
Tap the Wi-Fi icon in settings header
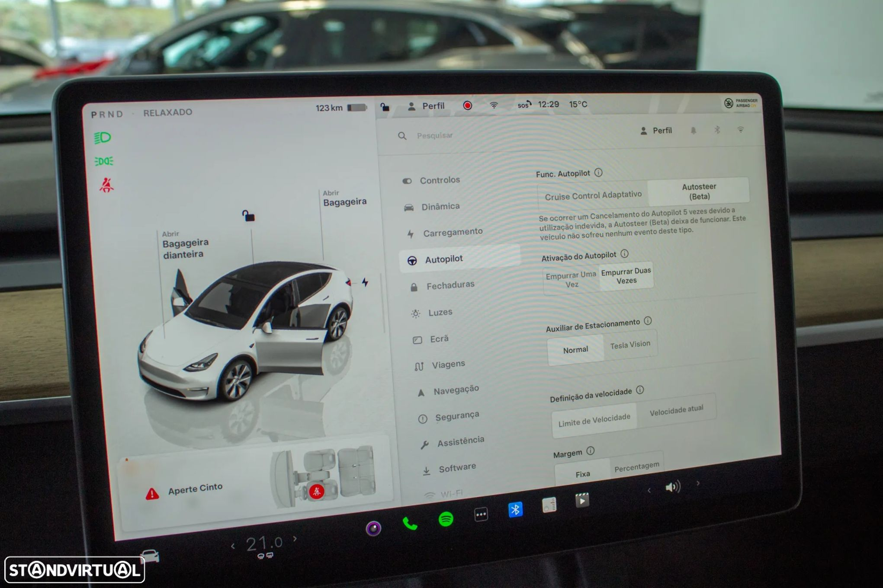(741, 129)
